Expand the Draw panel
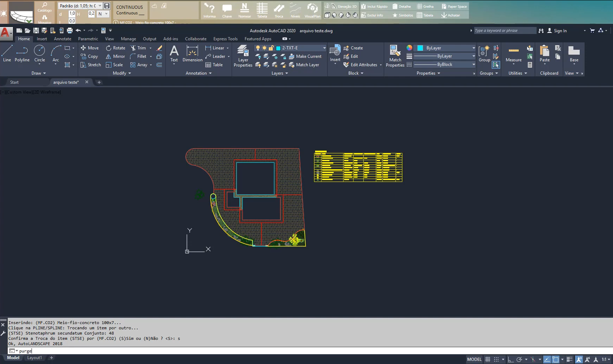This screenshot has width=613, height=364. coord(39,73)
